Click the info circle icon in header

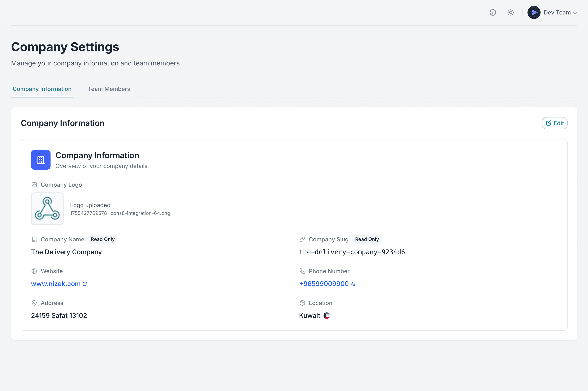click(493, 12)
